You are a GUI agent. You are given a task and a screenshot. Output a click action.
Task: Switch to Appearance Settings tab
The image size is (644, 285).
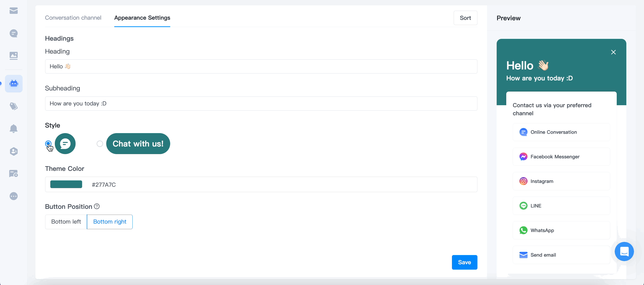click(142, 18)
